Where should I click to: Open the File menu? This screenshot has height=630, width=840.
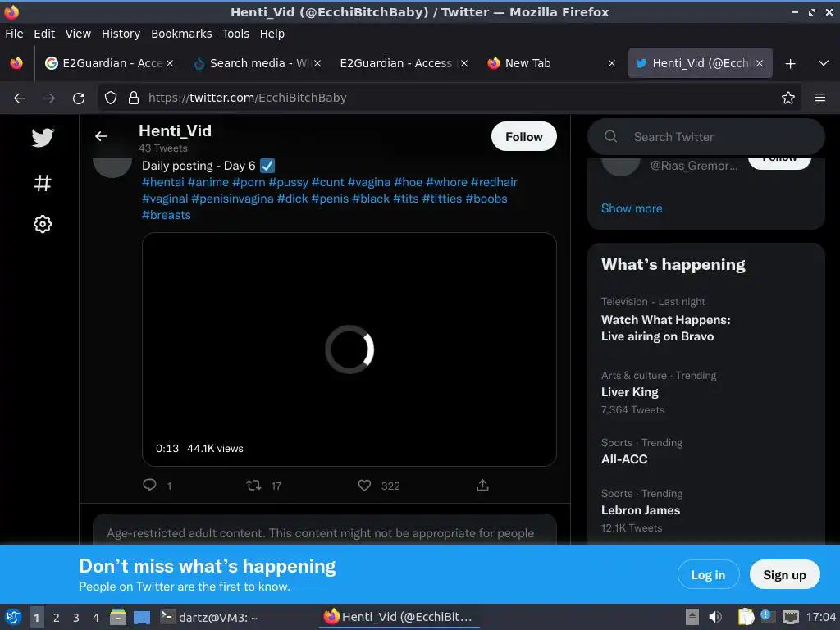14,34
